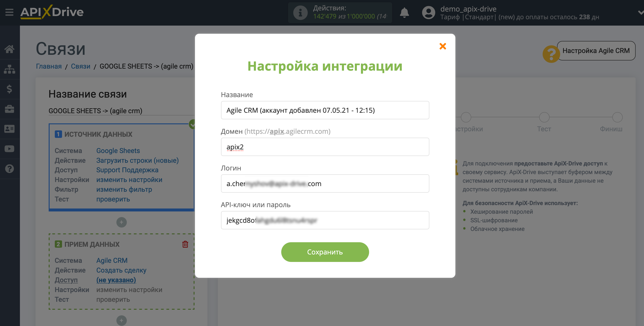Open the help question icon in sidebar
The image size is (644, 326).
(10, 169)
